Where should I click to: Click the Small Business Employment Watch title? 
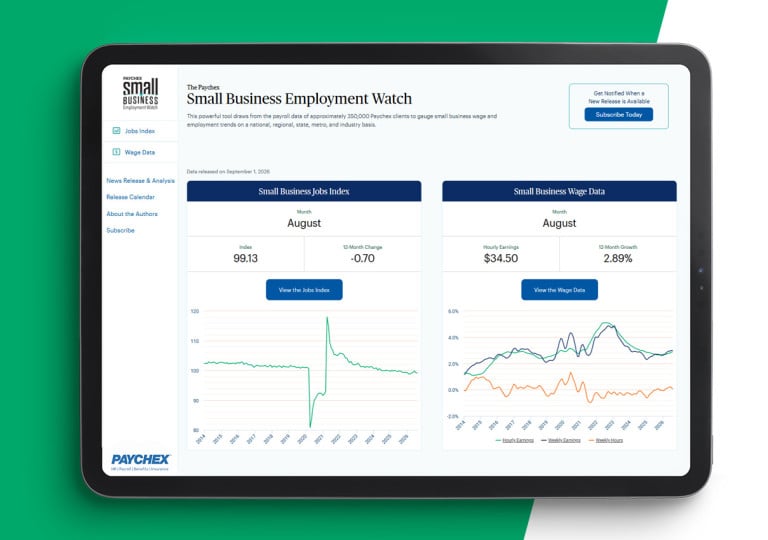click(x=299, y=98)
